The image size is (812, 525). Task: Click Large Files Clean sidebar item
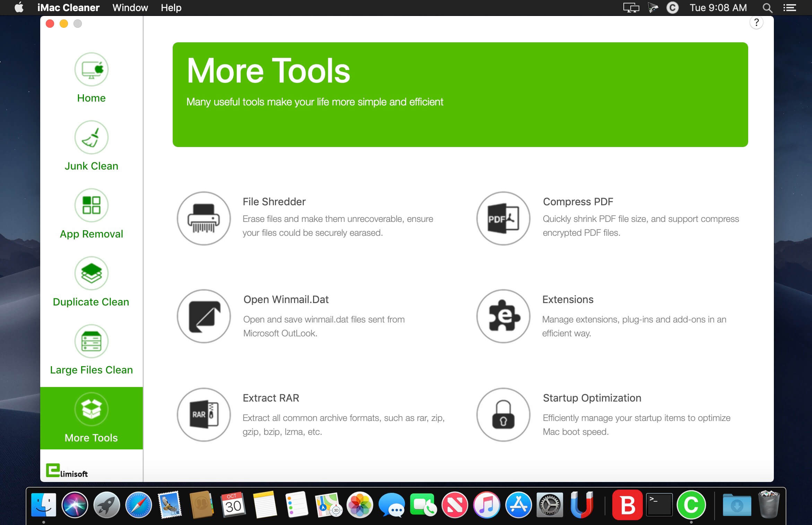tap(90, 351)
